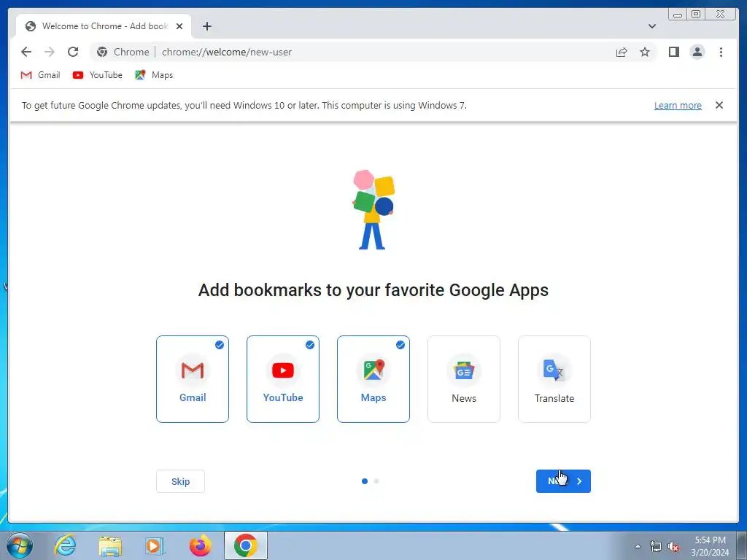Image resolution: width=747 pixels, height=560 pixels.
Task: Open the Gmail bookmark in bookmarks bar
Action: pos(41,75)
